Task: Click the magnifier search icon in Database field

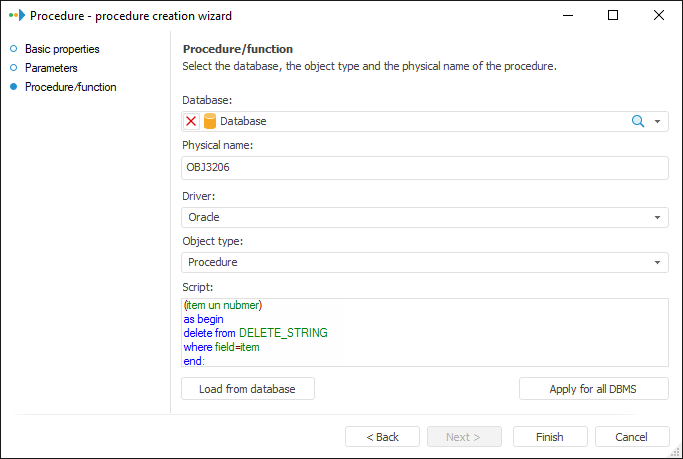Action: [x=637, y=121]
